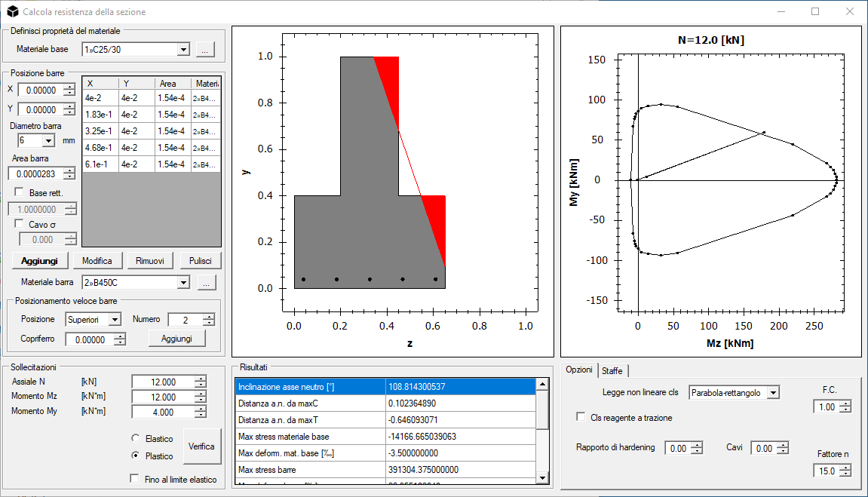868x497 pixels.
Task: Open base material browse button
Action: click(x=206, y=50)
